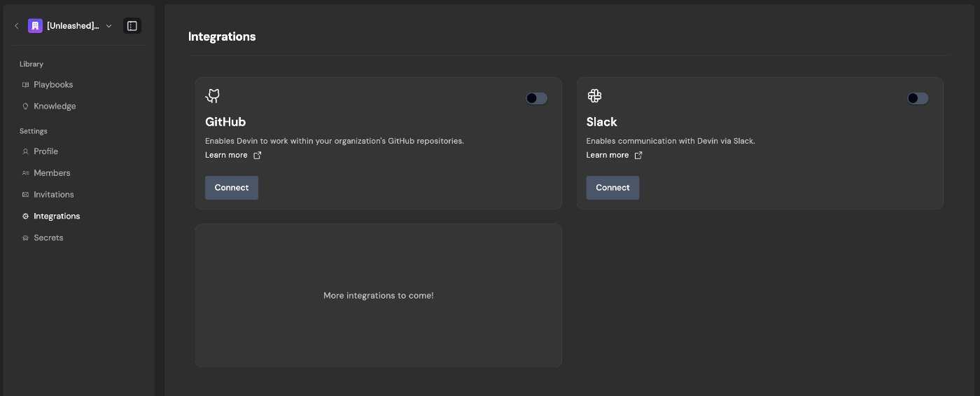The height and width of the screenshot is (396, 980).
Task: Click the Integrations gear icon
Action: pos(26,217)
